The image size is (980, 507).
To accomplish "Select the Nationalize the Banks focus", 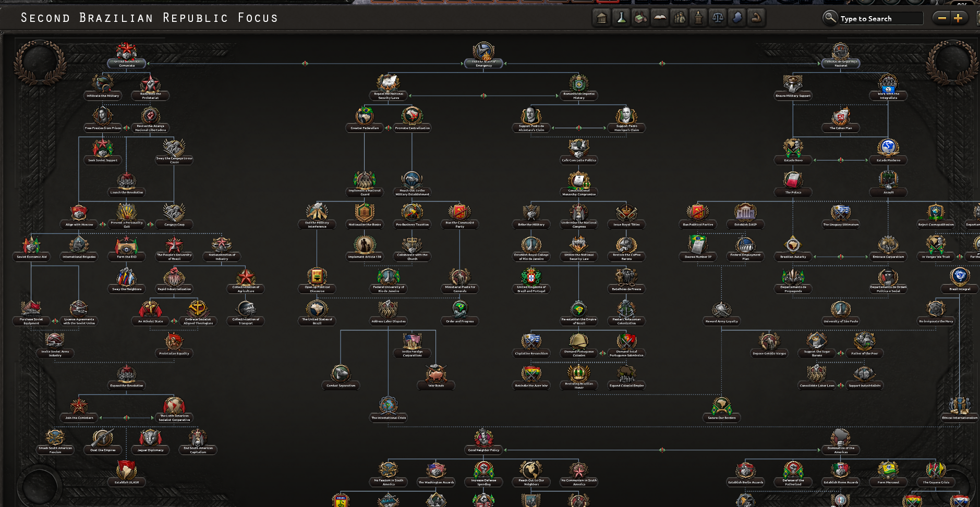I will point(365,216).
